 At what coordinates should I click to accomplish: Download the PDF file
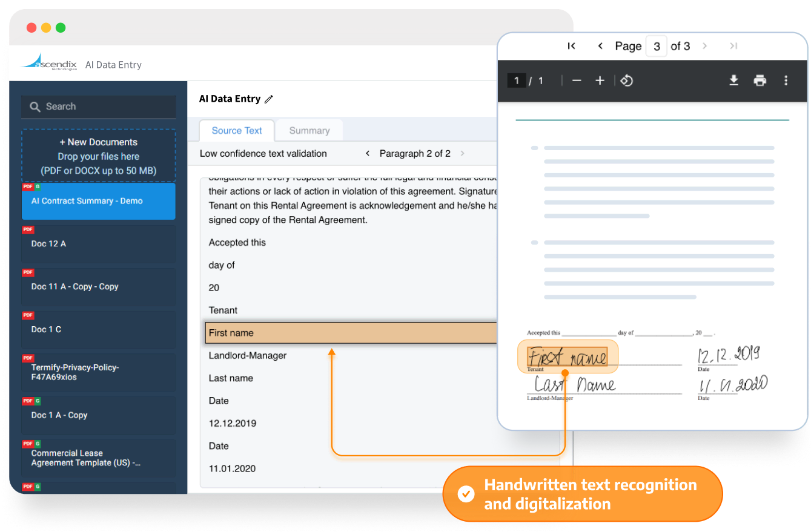point(733,80)
